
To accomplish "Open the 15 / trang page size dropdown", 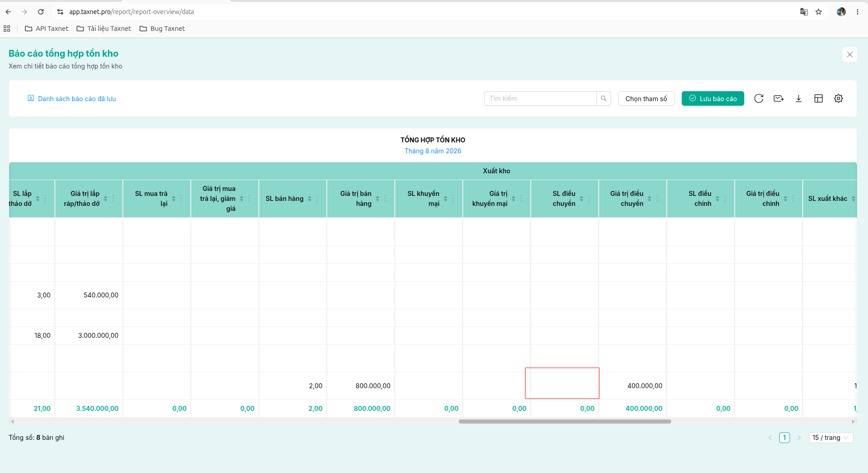I will 831,438.
